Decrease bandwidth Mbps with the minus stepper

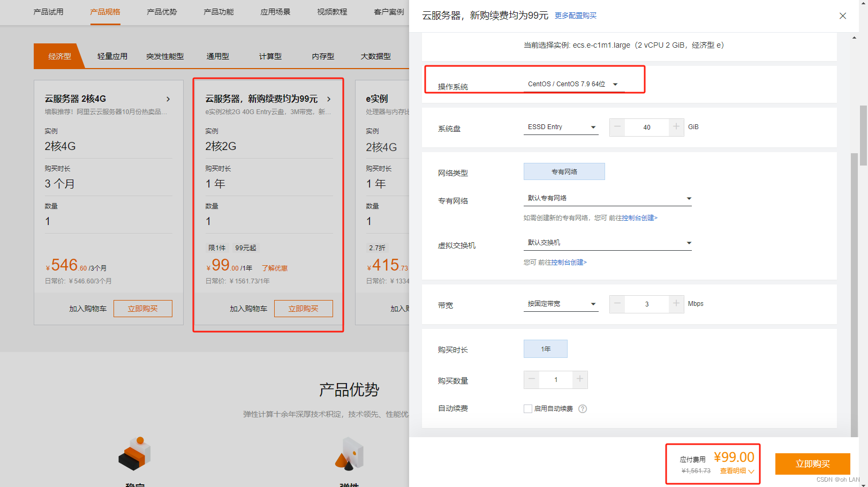[x=617, y=304]
